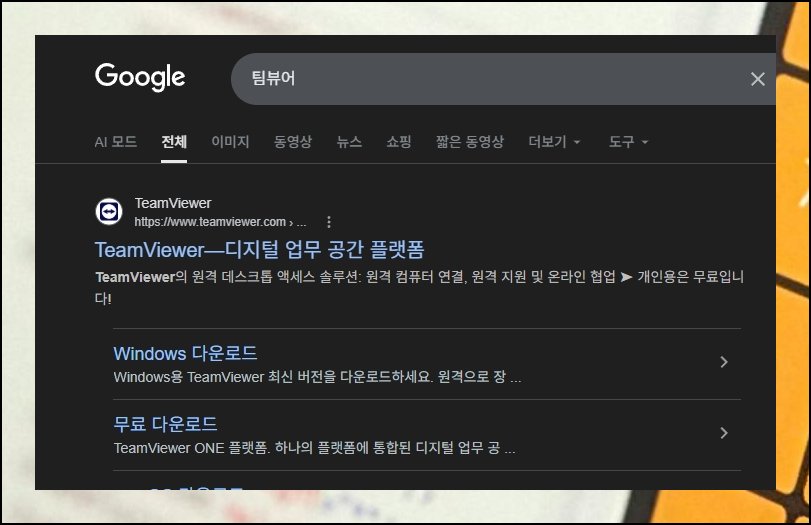
Task: Switch to the 짧은 동영상 tab
Action: [470, 142]
